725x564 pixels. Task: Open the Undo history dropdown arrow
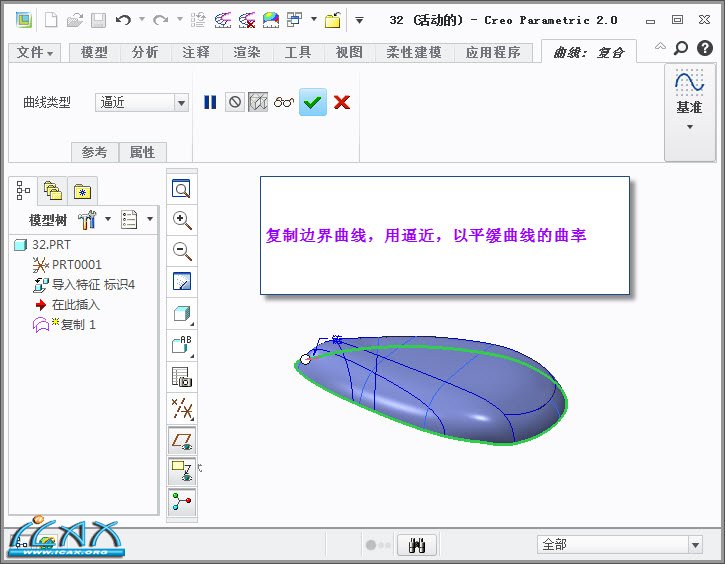[142, 19]
